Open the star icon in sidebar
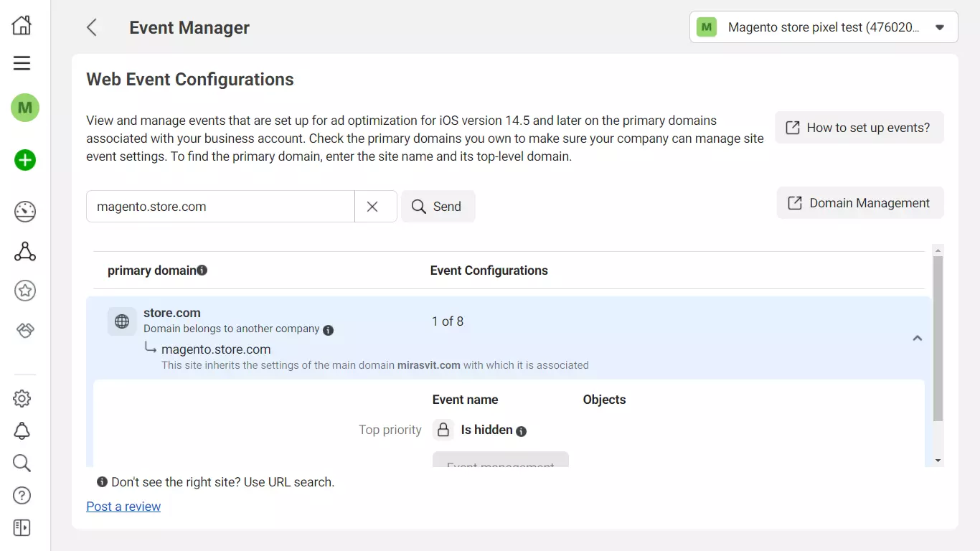Image resolution: width=980 pixels, height=551 pixels. point(25,291)
